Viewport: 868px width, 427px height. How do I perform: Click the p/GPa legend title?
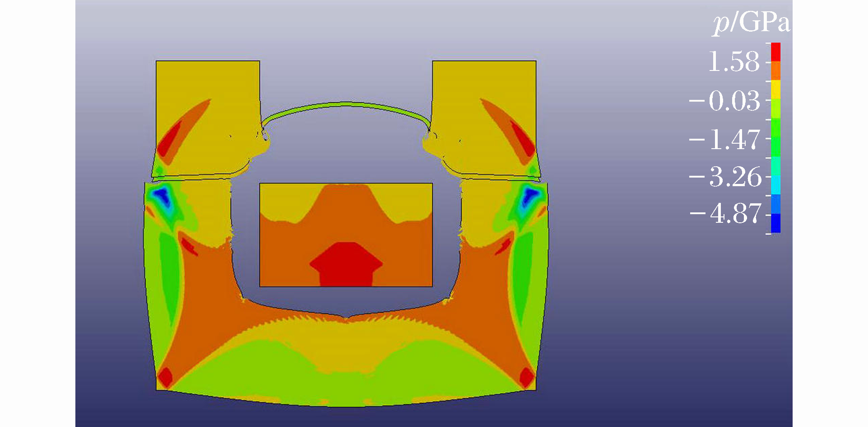[x=752, y=23]
